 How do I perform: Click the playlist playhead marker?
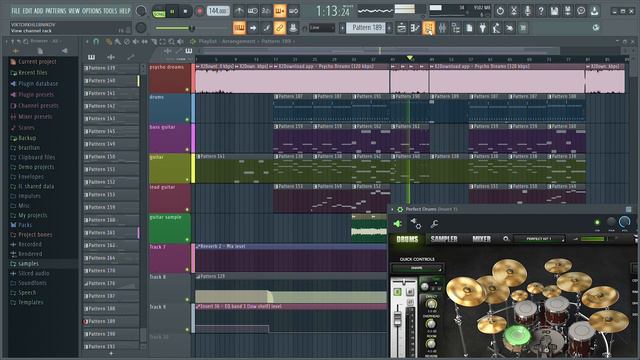(409, 58)
